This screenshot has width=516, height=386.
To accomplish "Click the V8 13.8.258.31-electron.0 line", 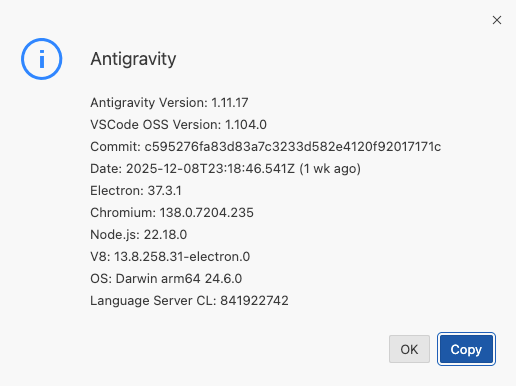I will 170,257.
